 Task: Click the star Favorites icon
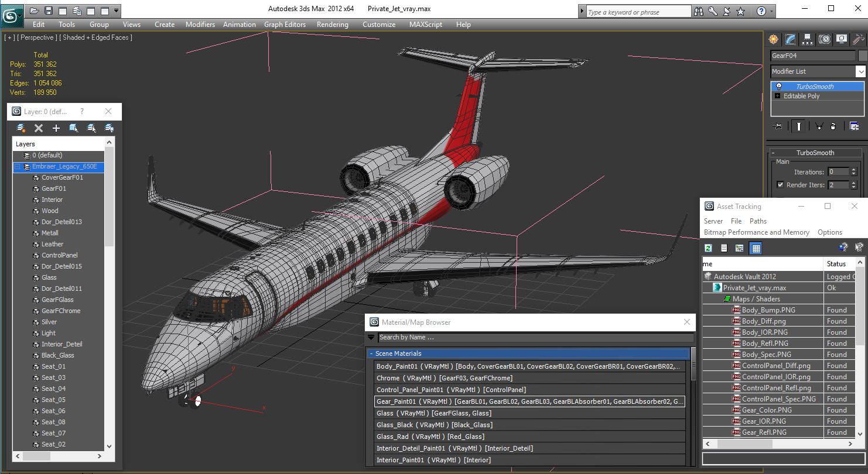pos(741,11)
